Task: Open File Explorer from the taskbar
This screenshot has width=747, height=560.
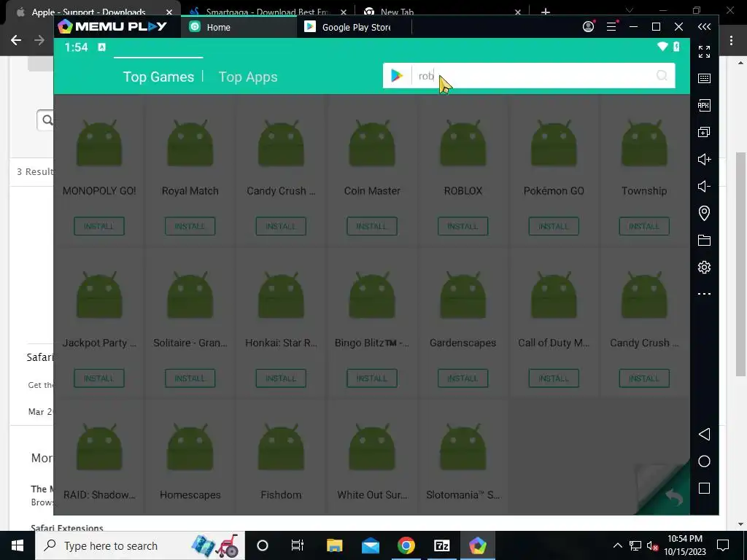Action: click(x=334, y=545)
